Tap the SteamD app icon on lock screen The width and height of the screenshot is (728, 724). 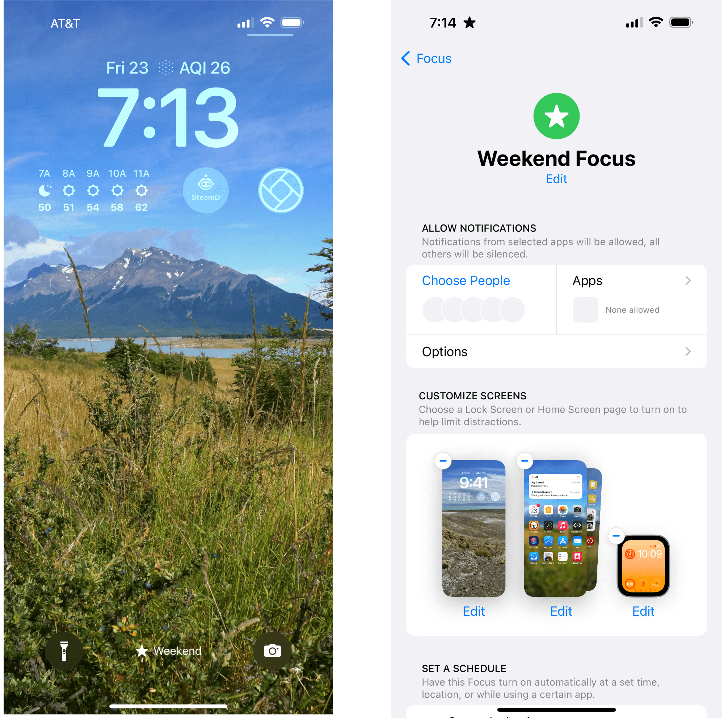[x=206, y=194]
